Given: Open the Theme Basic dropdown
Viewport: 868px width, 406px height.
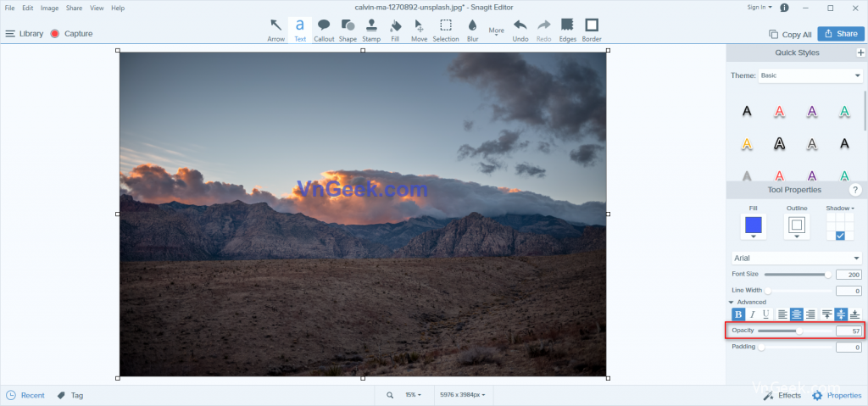Looking at the screenshot, I should pyautogui.click(x=810, y=75).
